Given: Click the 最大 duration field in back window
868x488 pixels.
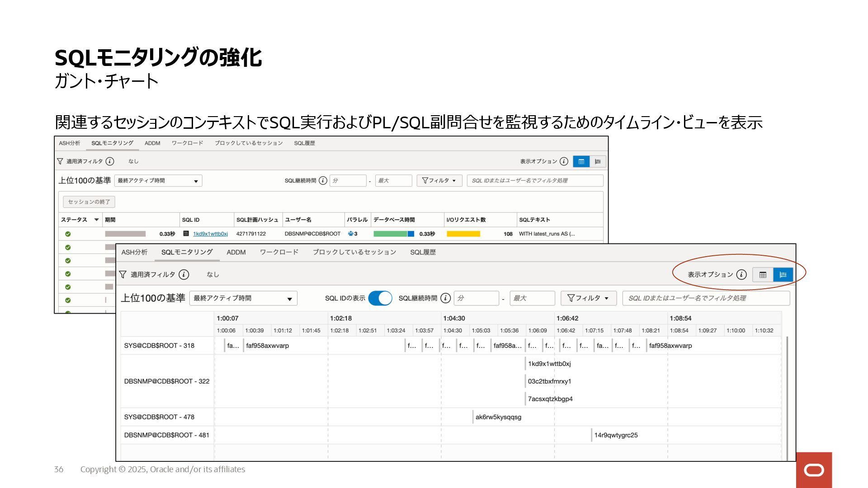Looking at the screenshot, I should click(x=394, y=181).
